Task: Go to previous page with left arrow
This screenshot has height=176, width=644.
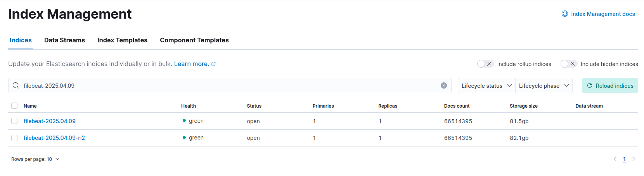Action: (615, 159)
